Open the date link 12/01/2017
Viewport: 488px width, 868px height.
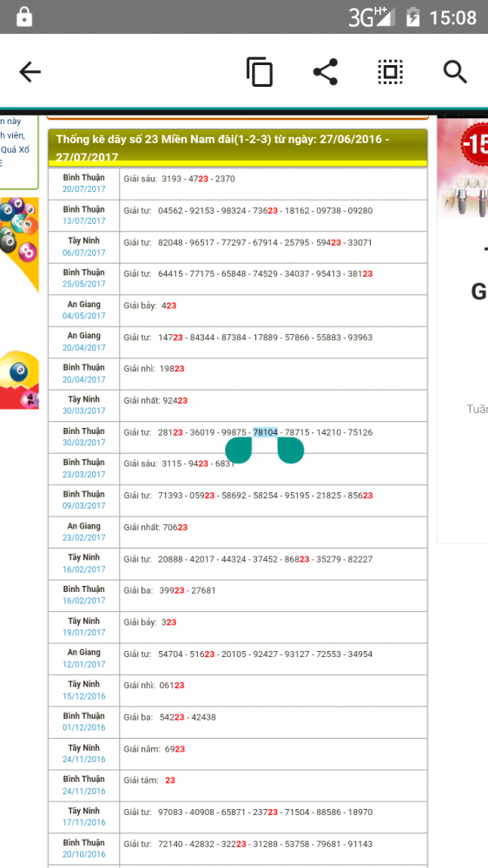point(83,664)
